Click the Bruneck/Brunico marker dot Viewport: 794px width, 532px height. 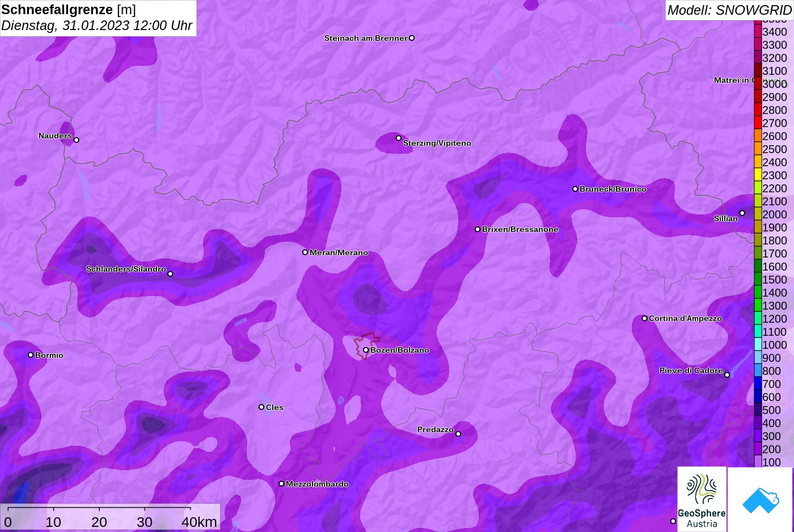[575, 189]
